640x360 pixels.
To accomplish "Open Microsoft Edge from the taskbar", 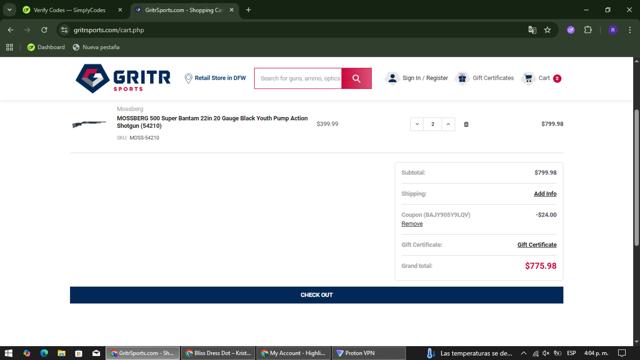I will [44, 353].
